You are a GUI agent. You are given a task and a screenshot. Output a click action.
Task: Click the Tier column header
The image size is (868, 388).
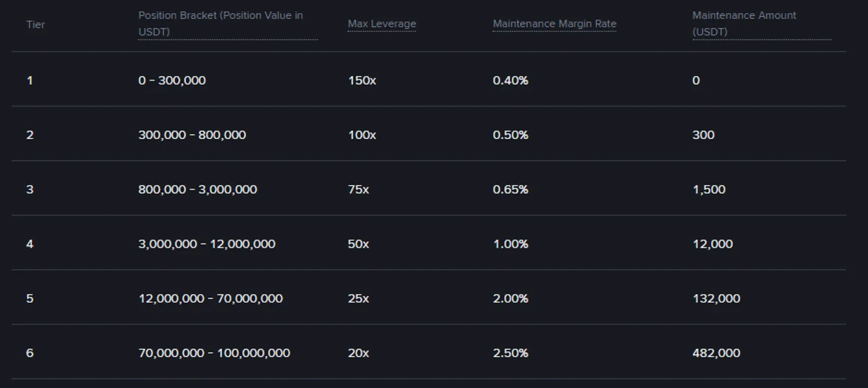pos(35,25)
